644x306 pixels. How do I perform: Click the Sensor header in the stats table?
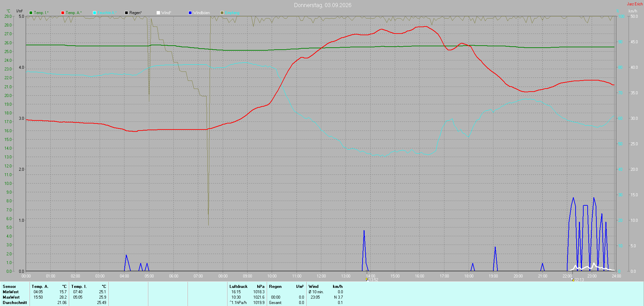[9, 287]
